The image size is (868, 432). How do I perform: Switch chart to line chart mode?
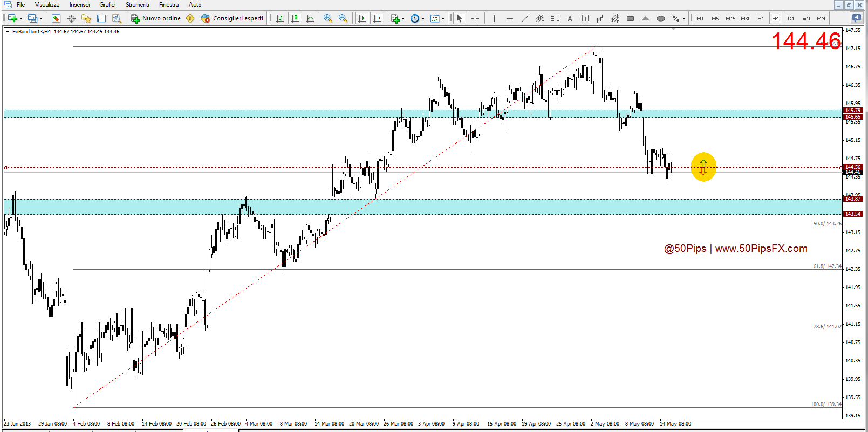coord(310,18)
